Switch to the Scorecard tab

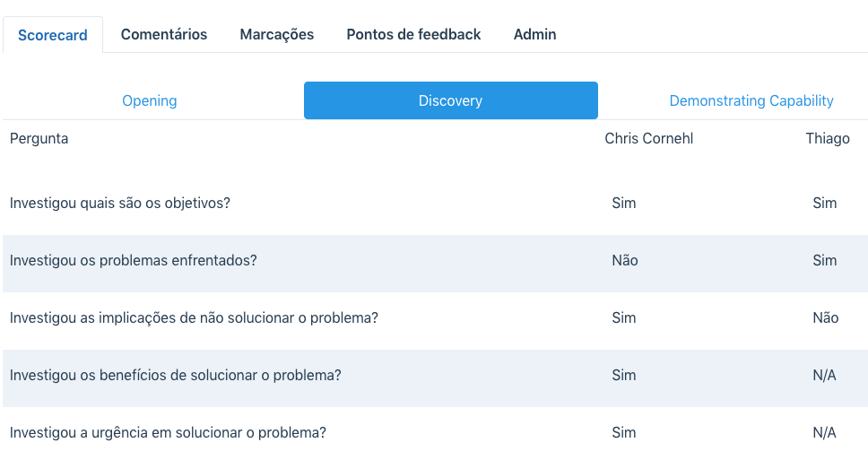(x=53, y=35)
